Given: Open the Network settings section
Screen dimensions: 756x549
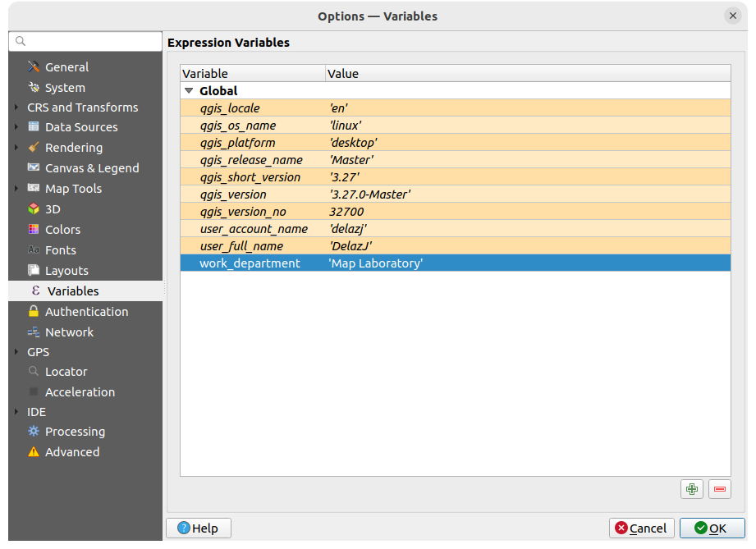Looking at the screenshot, I should 67,332.
